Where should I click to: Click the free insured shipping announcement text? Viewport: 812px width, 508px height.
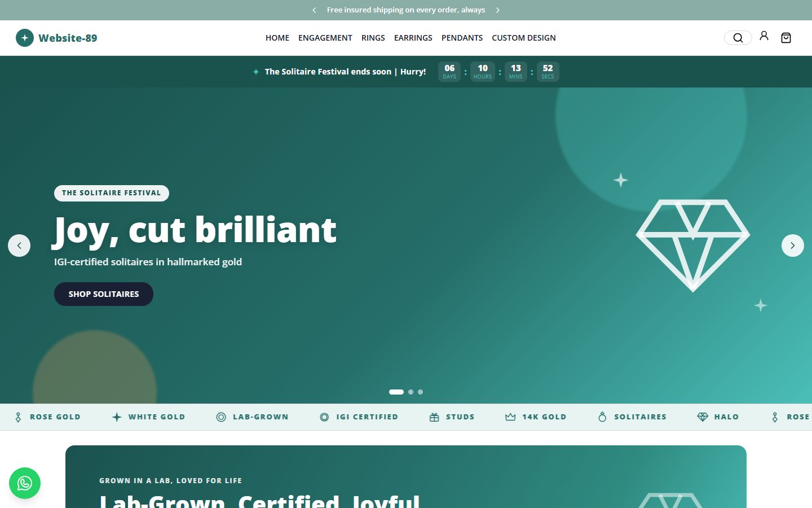point(406,10)
